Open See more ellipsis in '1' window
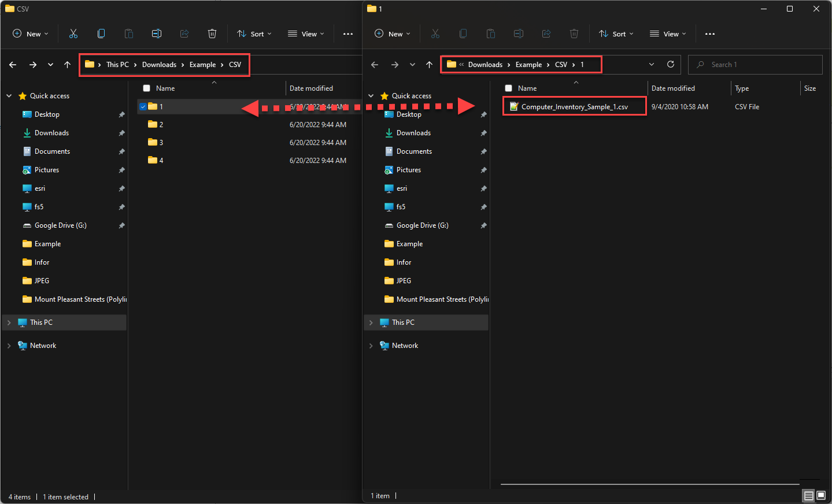The image size is (832, 504). (x=710, y=34)
